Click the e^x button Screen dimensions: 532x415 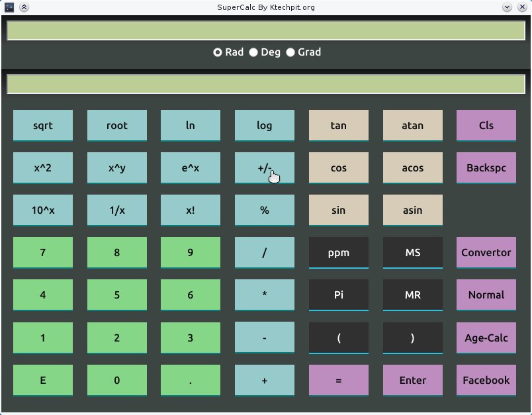tap(191, 167)
